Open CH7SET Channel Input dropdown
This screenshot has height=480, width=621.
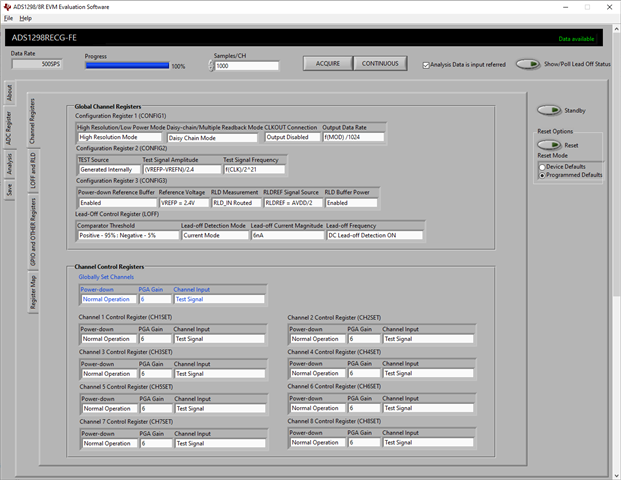[x=220, y=444]
